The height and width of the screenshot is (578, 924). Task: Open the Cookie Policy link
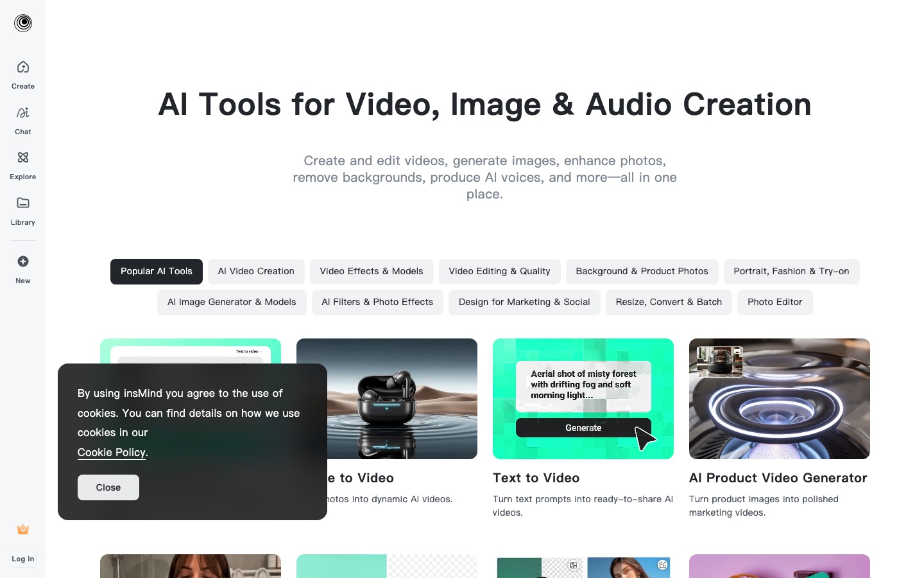pyautogui.click(x=112, y=452)
